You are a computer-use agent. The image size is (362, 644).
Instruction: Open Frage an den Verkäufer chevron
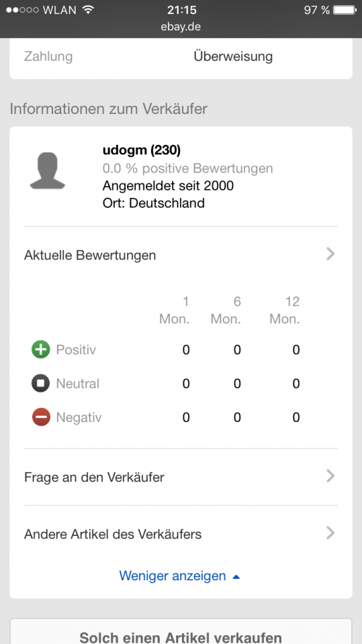pos(330,476)
